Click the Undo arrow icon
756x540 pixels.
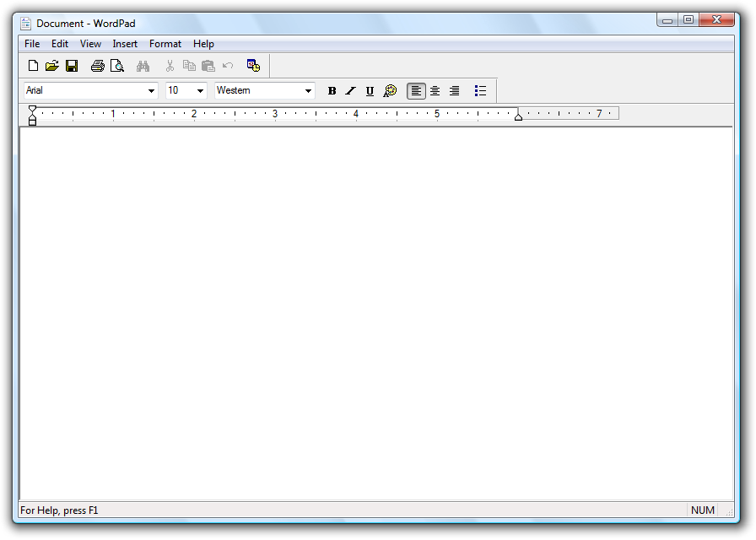pyautogui.click(x=228, y=66)
